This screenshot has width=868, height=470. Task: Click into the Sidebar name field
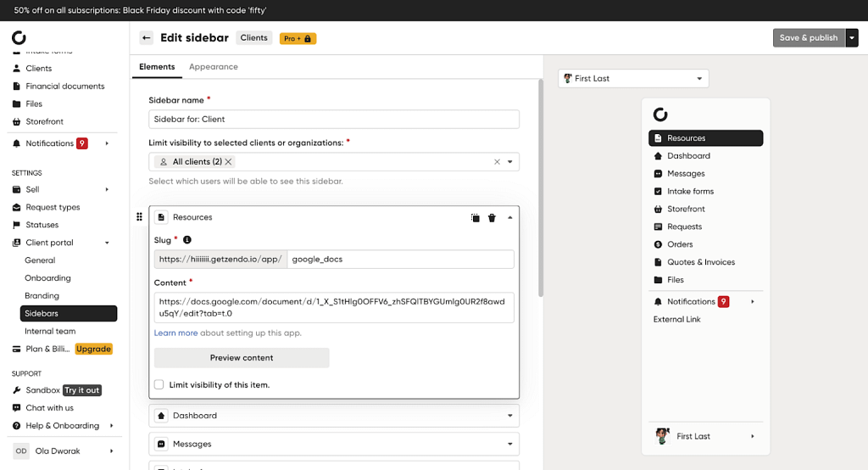(x=334, y=119)
